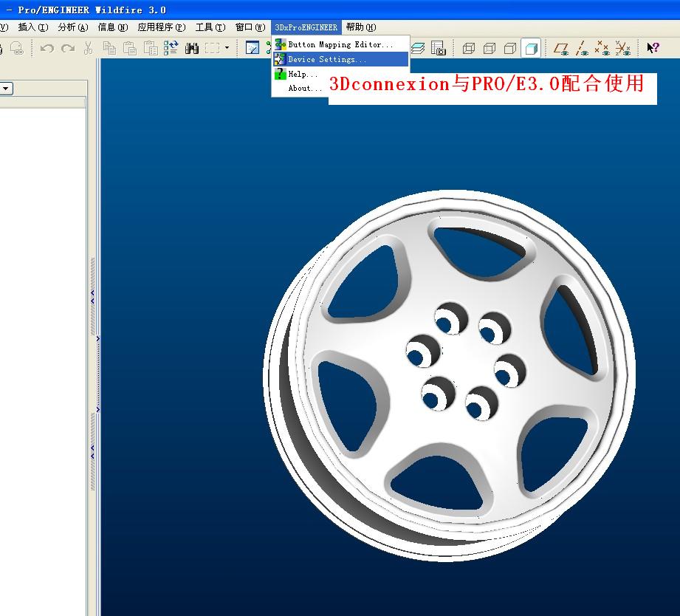Screen dimensions: 680x616
Task: Click the Copy toolbar icon
Action: coord(109,48)
